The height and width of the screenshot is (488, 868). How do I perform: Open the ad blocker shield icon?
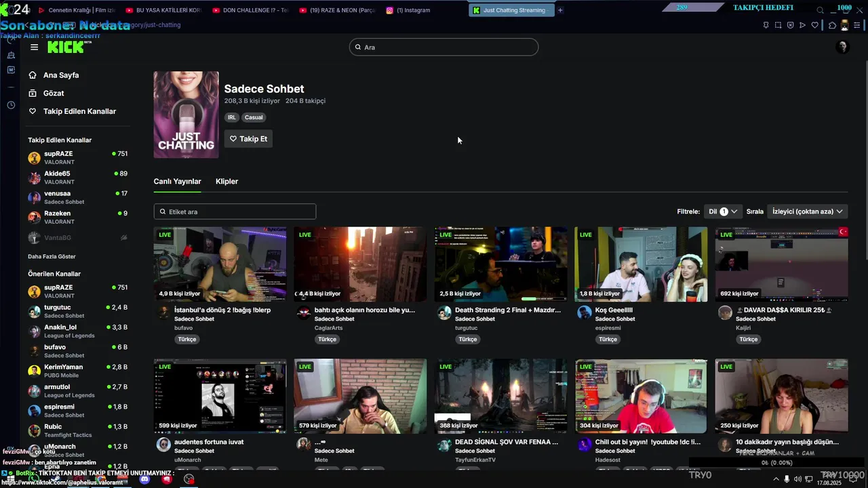(790, 25)
